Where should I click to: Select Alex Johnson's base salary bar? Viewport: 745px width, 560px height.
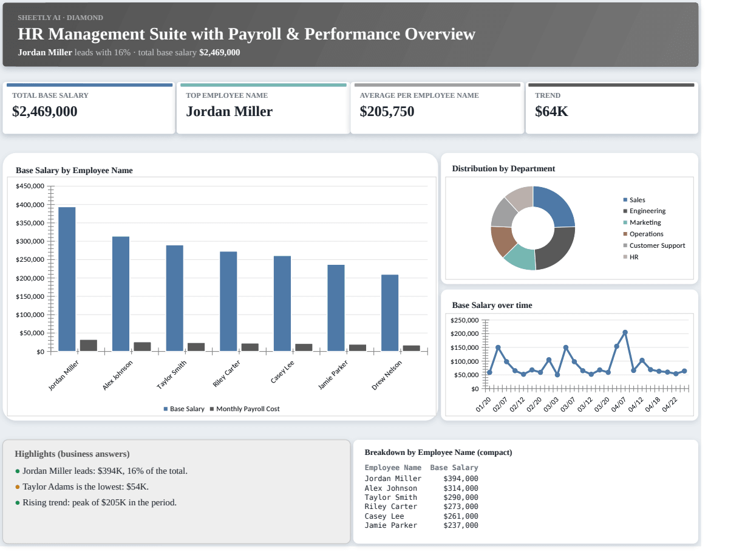click(x=121, y=293)
